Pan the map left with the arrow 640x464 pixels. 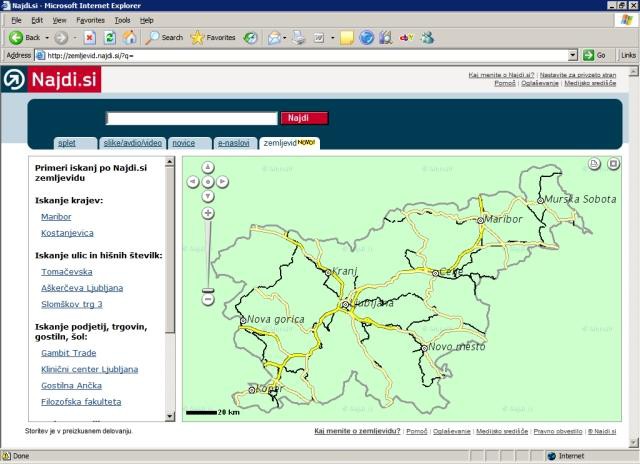pyautogui.click(x=194, y=182)
